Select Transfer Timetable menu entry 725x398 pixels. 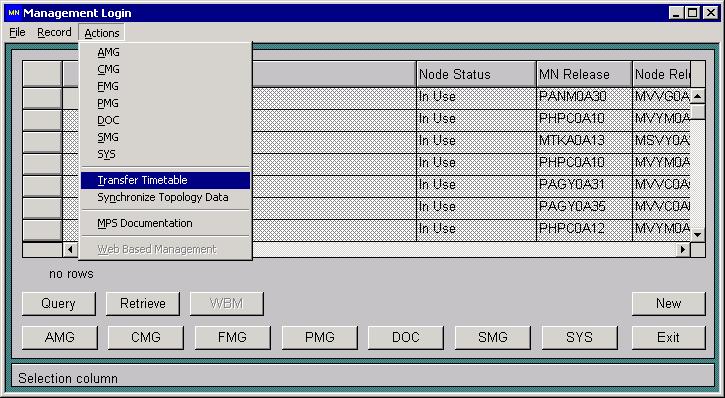click(166, 180)
